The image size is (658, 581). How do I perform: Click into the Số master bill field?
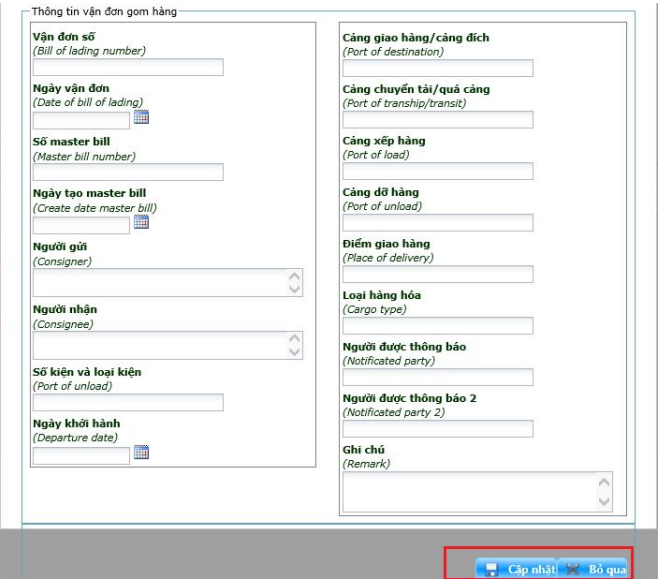128,172
